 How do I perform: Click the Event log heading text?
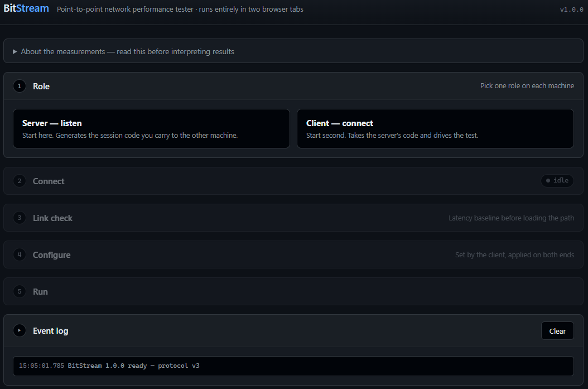51,331
